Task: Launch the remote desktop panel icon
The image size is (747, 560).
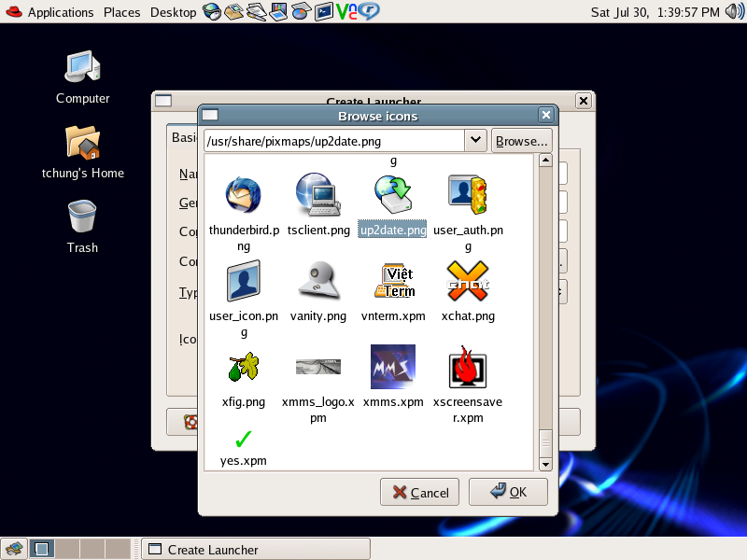Action: pyautogui.click(x=369, y=11)
